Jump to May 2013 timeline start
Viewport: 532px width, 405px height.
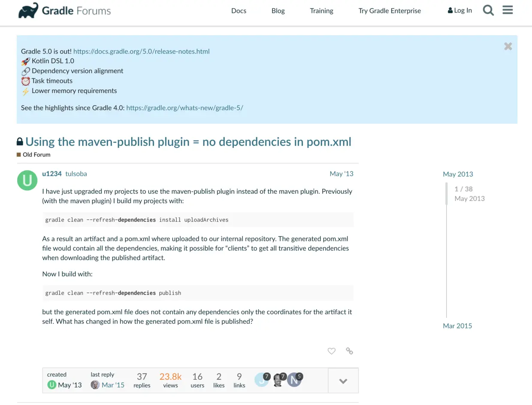[x=458, y=174]
